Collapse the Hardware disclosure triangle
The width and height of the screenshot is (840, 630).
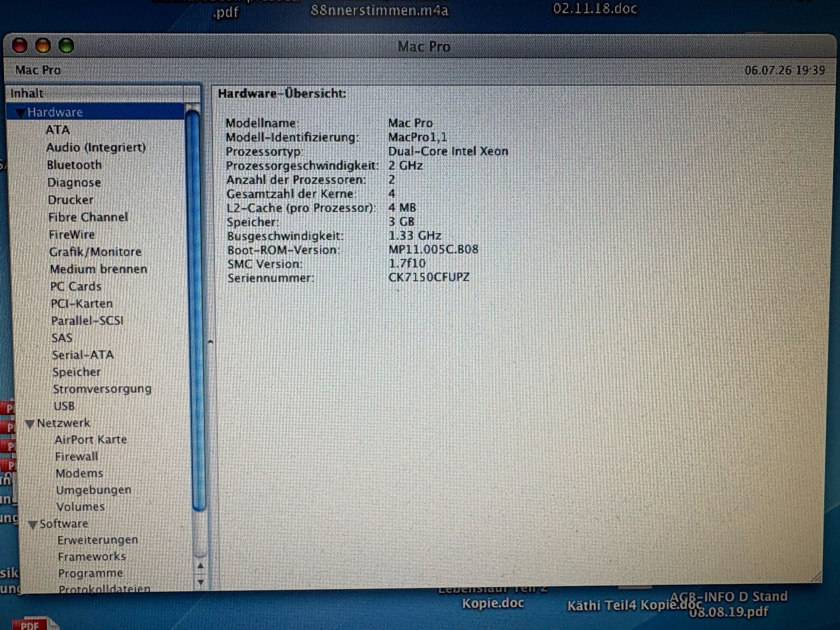20,113
